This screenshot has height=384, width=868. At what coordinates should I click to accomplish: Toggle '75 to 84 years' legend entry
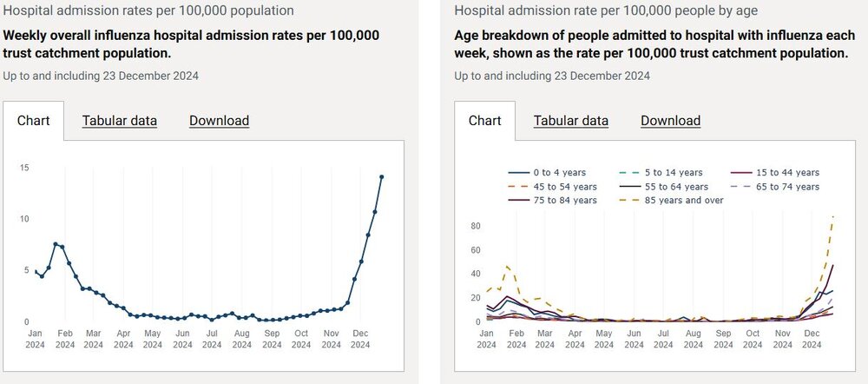[552, 201]
